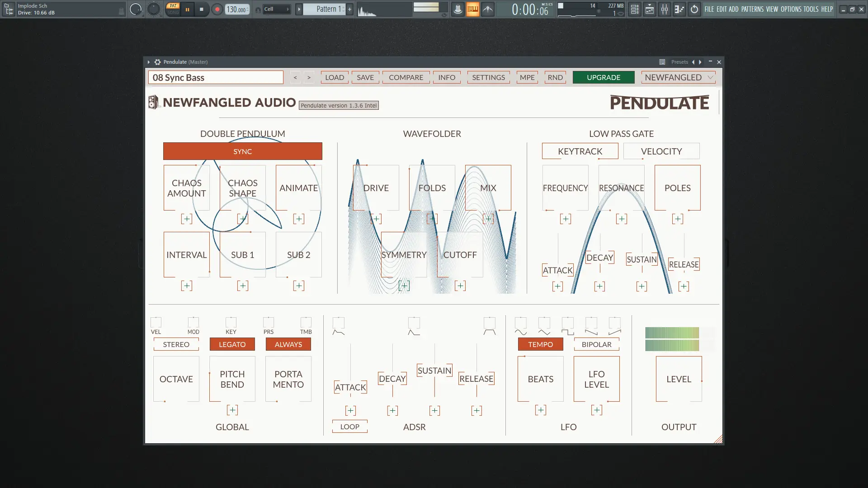868x488 pixels.
Task: Open the NEWFANGLED dropdown menu
Action: click(x=678, y=77)
